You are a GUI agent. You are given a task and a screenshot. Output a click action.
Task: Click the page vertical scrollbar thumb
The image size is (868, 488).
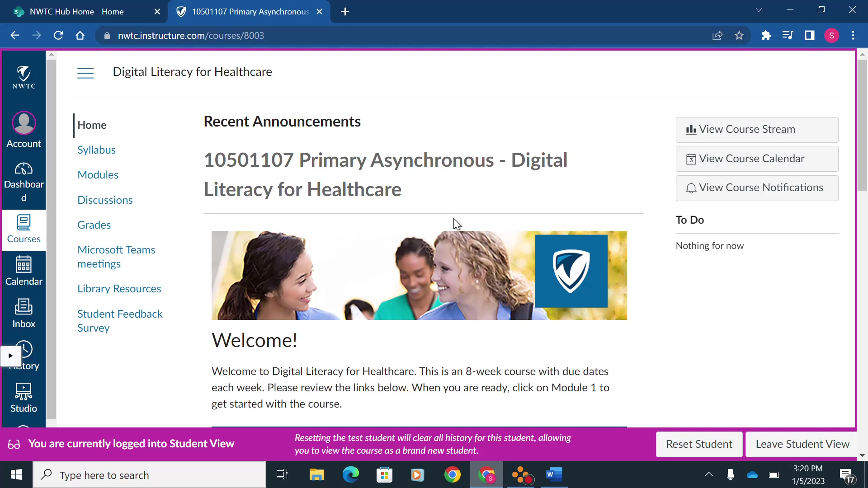tap(862, 125)
